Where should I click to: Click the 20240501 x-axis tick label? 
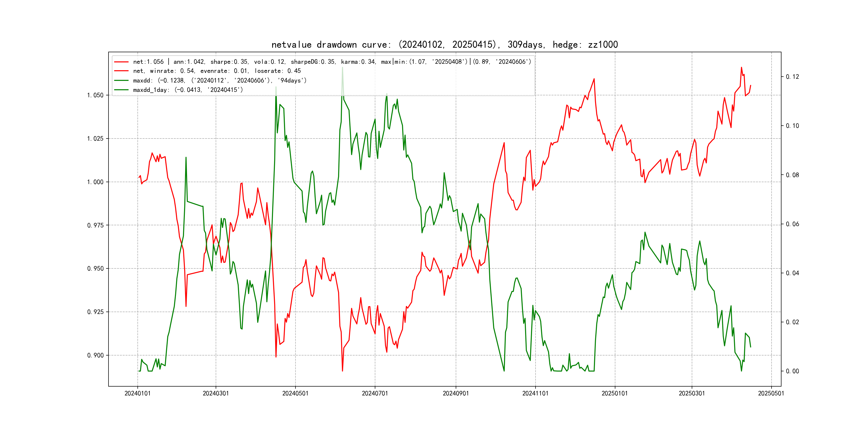[295, 394]
